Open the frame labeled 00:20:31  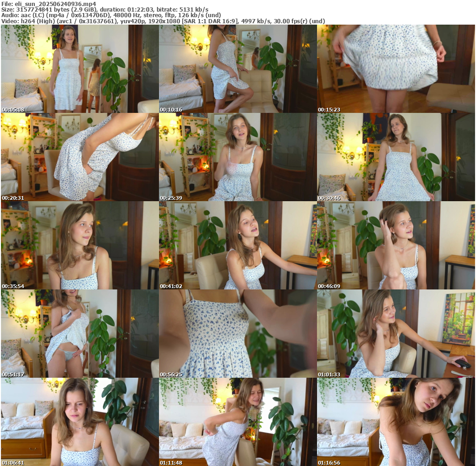coord(79,157)
